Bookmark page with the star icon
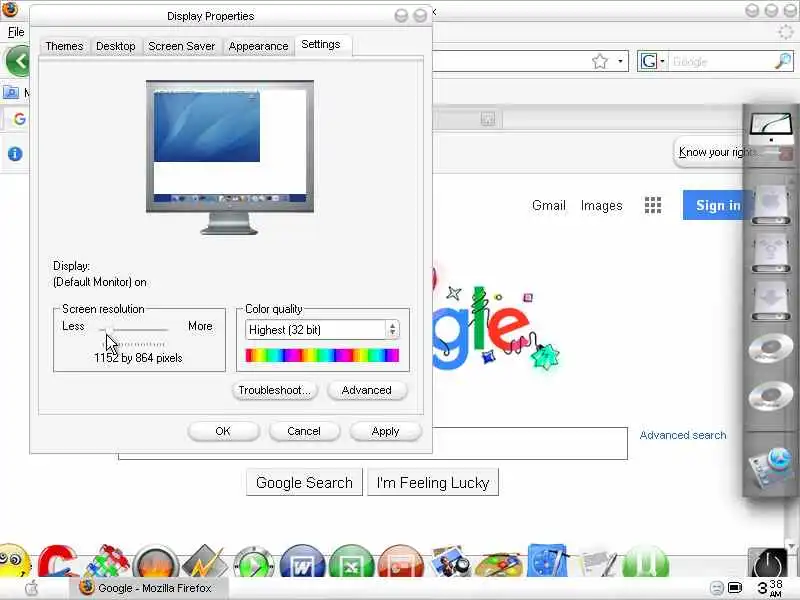This screenshot has height=600, width=800. pyautogui.click(x=600, y=62)
